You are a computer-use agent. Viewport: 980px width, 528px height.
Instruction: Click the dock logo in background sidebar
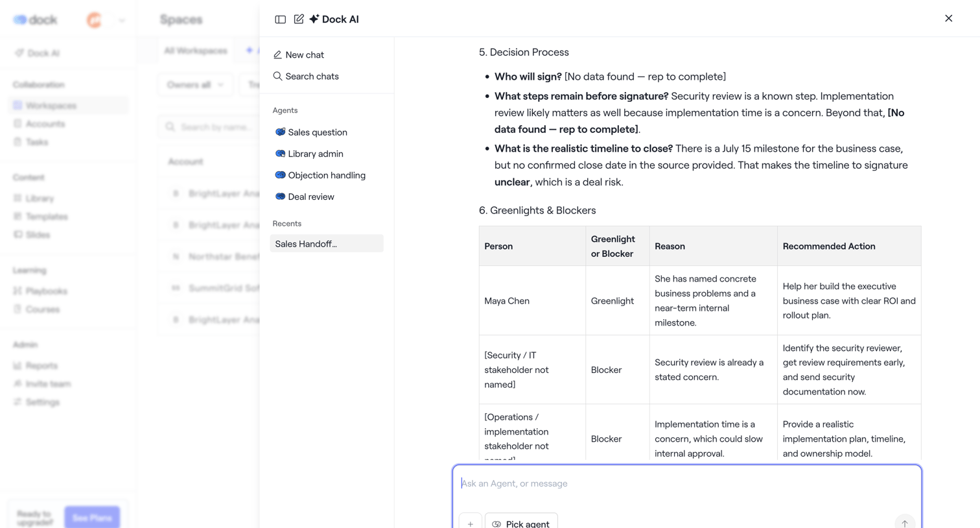click(x=36, y=20)
